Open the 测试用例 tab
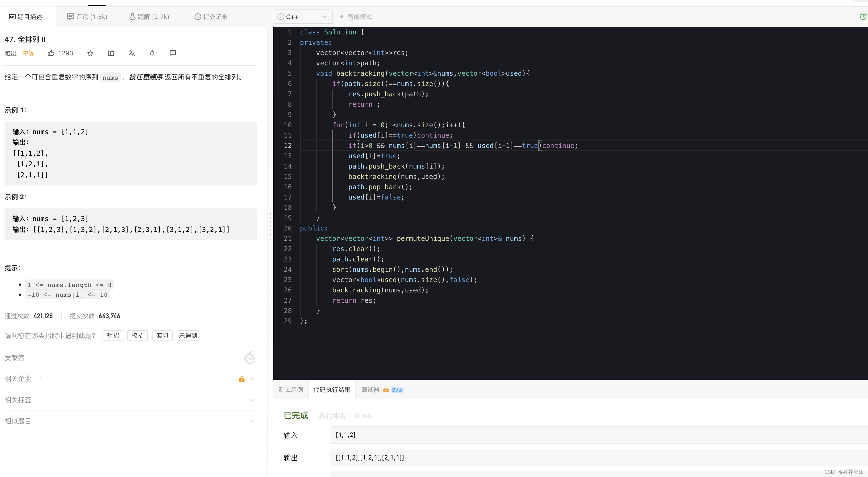Screen dimensions: 868x477 point(290,390)
